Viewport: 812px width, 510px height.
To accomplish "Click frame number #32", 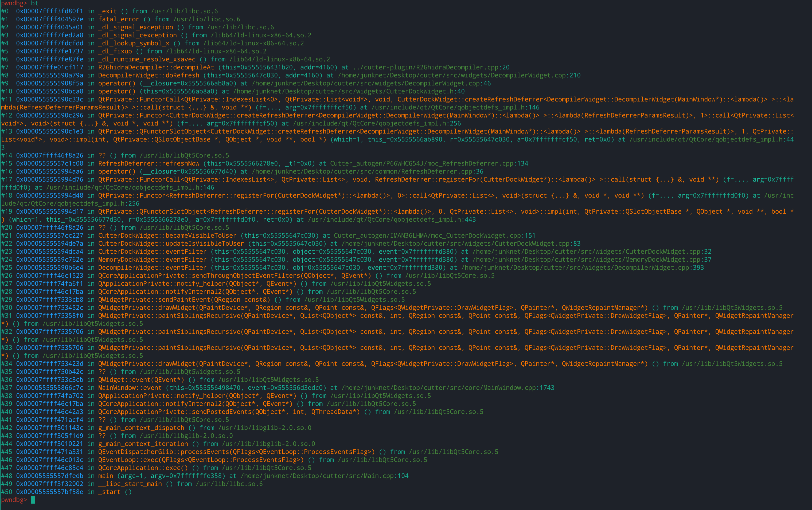I will point(6,332).
